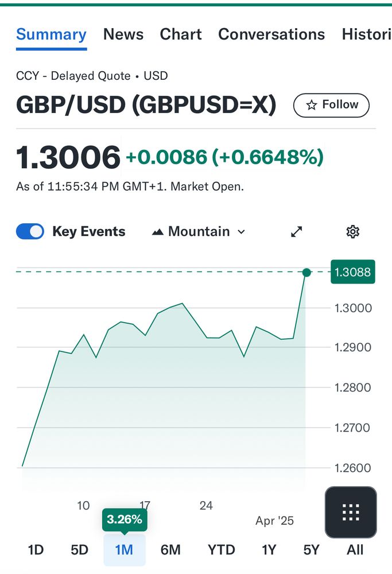Select the latest price point marker on chart
This screenshot has height=574, width=392.
click(307, 273)
